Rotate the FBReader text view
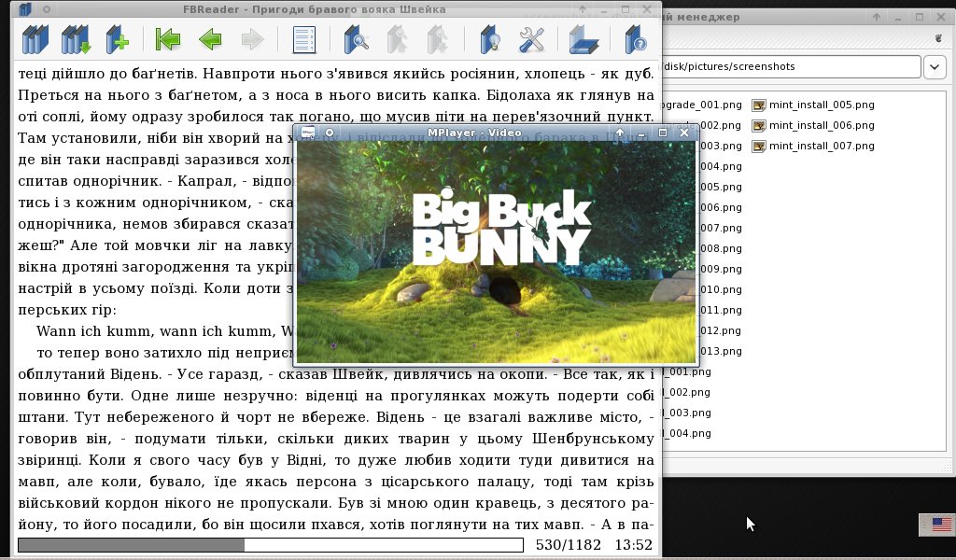The image size is (956, 560). 583,40
